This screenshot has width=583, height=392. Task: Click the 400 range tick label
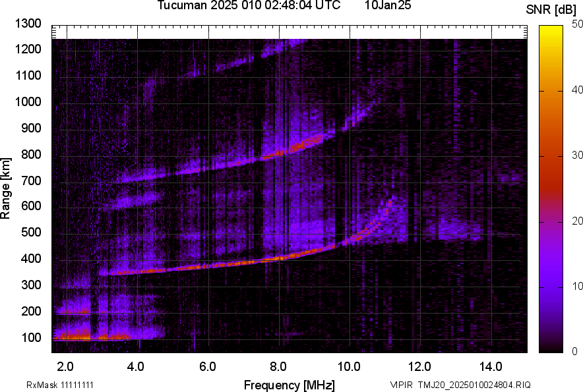[x=31, y=259]
